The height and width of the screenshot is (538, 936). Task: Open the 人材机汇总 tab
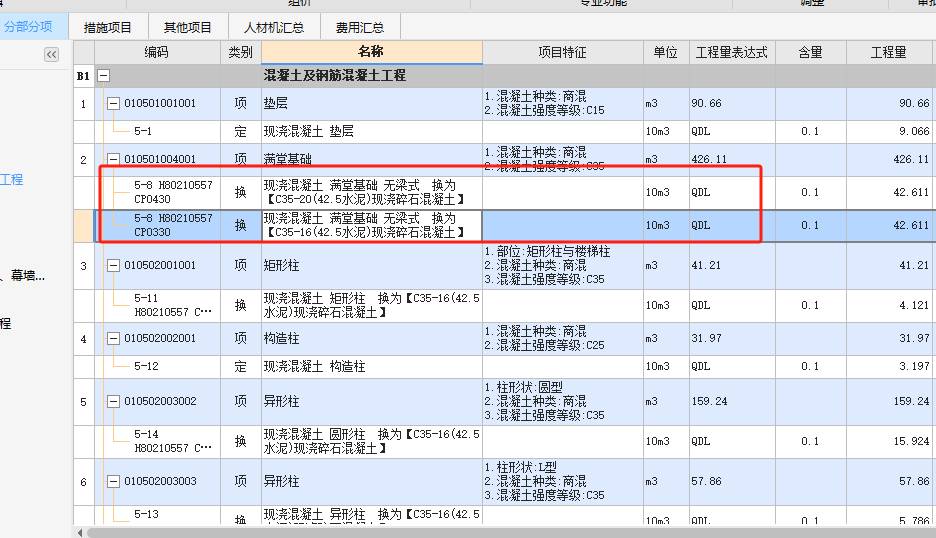pyautogui.click(x=274, y=27)
